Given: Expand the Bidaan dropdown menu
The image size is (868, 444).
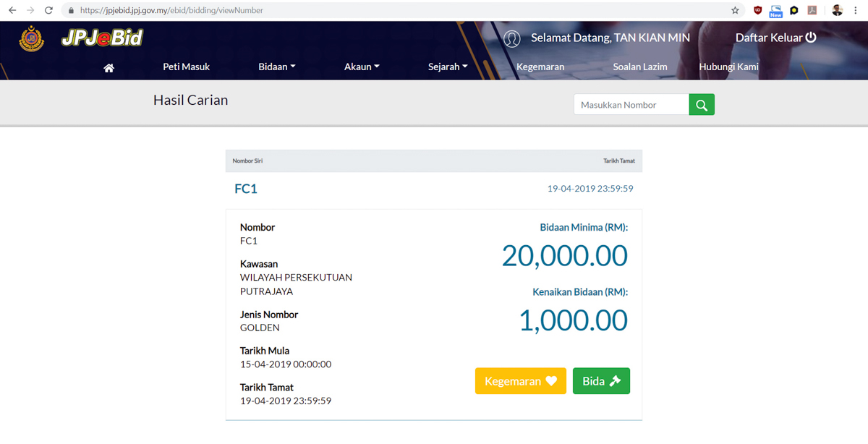Looking at the screenshot, I should click(276, 67).
